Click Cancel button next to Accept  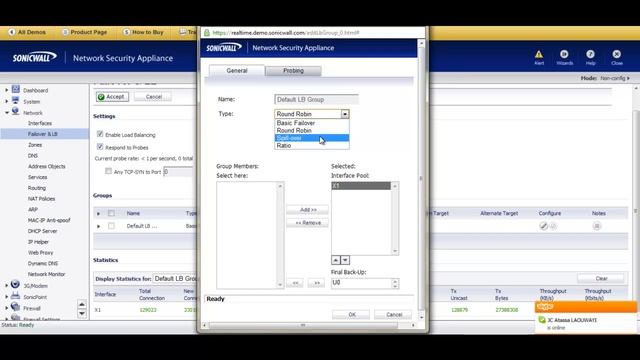click(153, 97)
